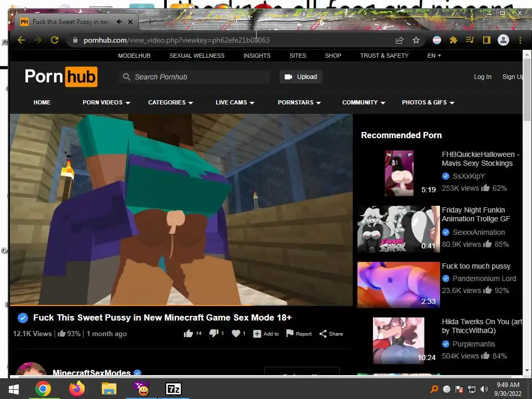Click the Upload button with camera icon
Screen dimensions: 532x399
tap(301, 77)
